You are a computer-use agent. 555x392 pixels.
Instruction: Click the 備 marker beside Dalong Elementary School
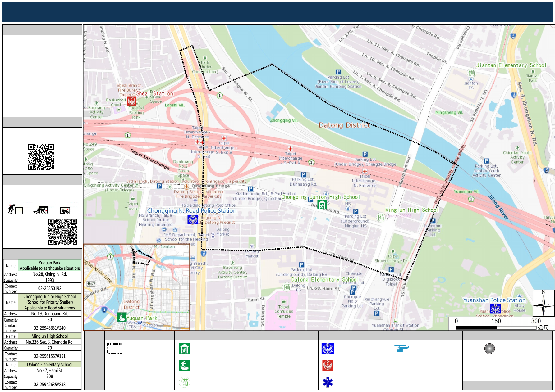[x=287, y=287]
